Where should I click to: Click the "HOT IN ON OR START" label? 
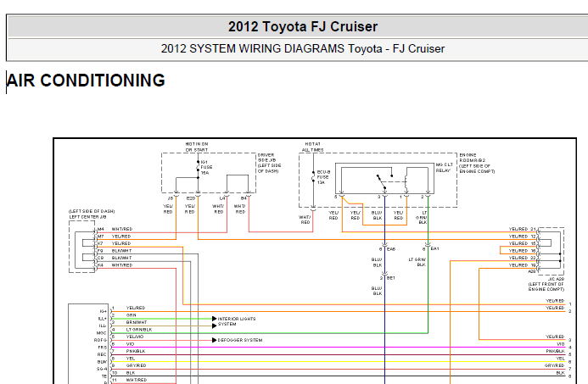click(197, 147)
